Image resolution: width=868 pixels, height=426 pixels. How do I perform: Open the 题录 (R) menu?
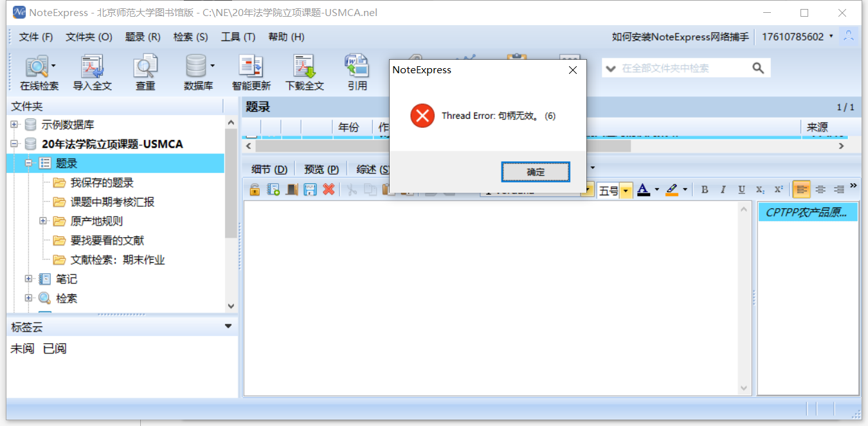143,37
